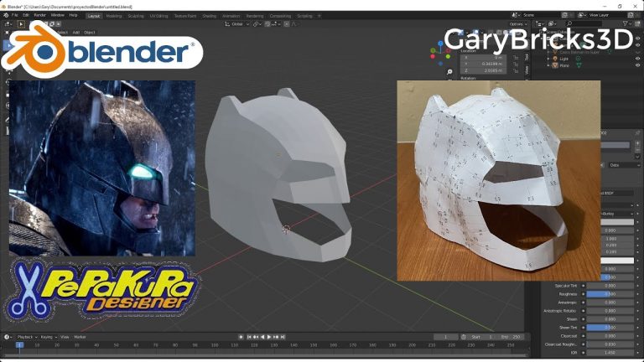The width and height of the screenshot is (644, 362).
Task: Jump to the timeline end frame button
Action: [x=283, y=337]
